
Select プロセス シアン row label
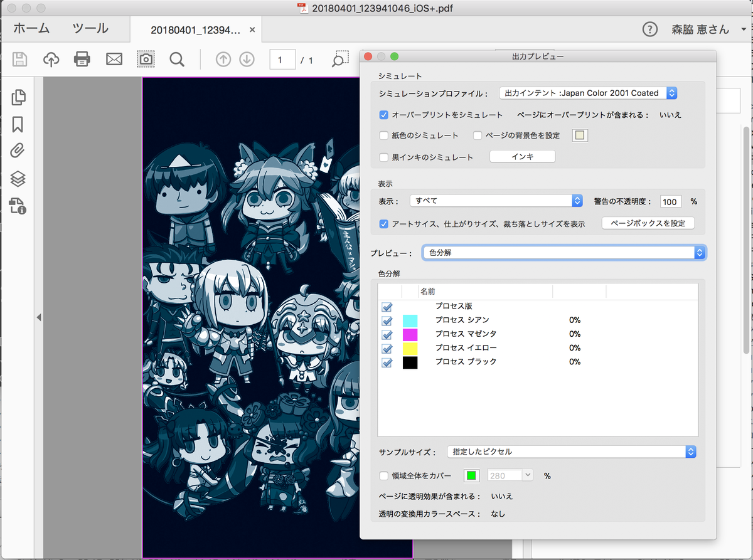coord(462,320)
